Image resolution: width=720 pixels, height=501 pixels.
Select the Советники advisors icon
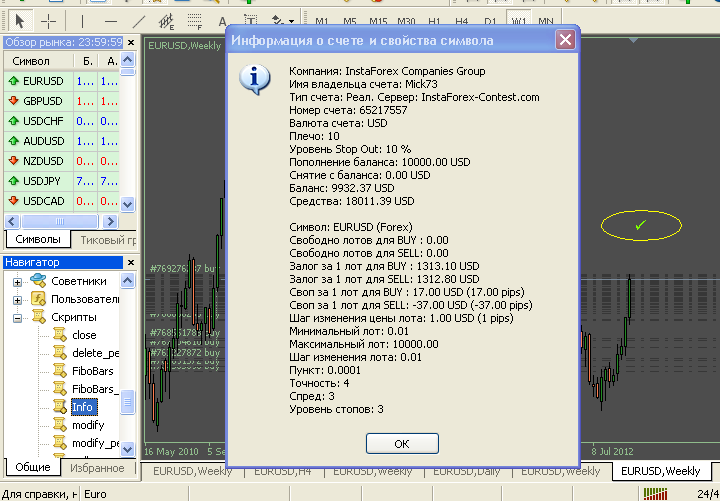coord(38,280)
